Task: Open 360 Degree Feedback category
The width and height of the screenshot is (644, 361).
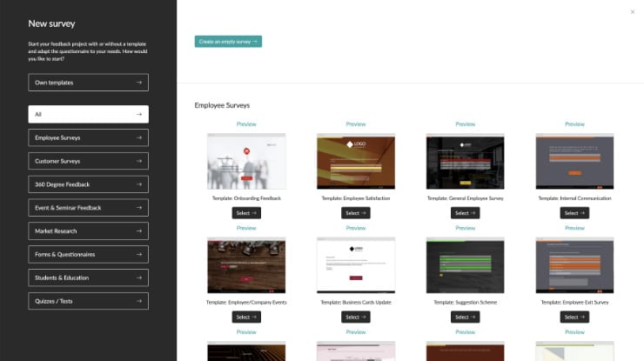Action: pos(88,184)
